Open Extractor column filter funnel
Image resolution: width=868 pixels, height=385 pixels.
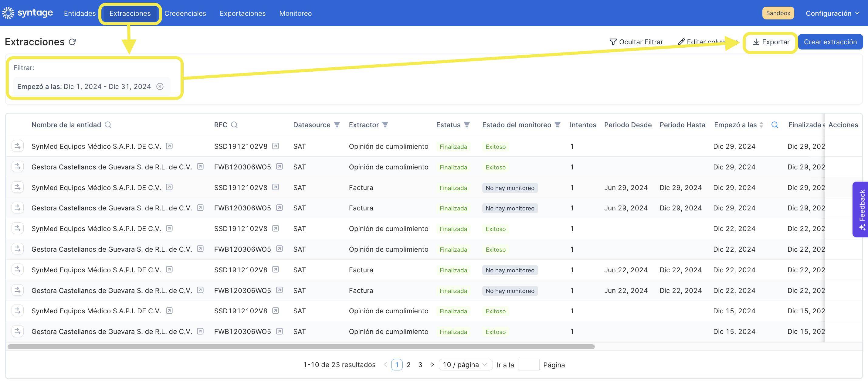385,125
